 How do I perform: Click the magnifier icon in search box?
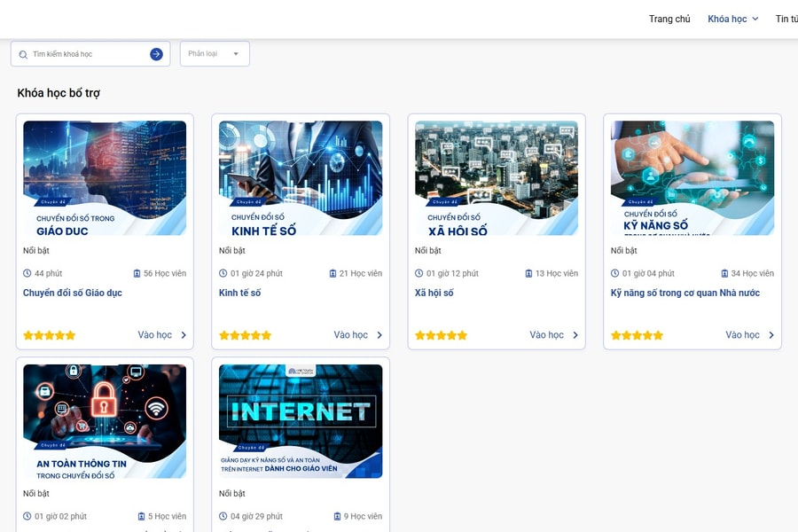coord(23,54)
